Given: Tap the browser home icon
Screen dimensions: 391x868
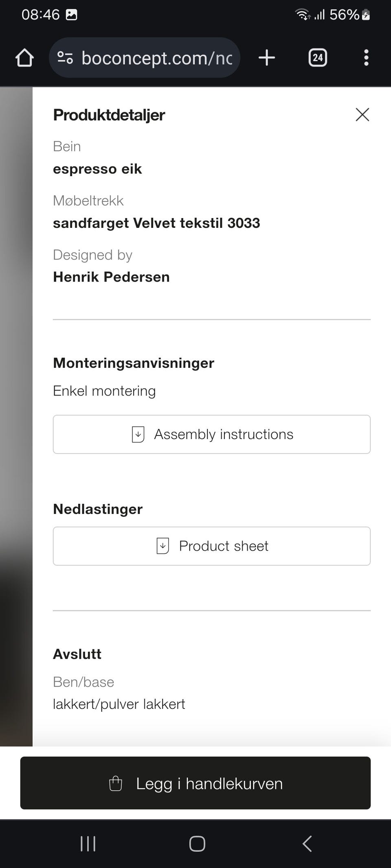Looking at the screenshot, I should point(24,58).
